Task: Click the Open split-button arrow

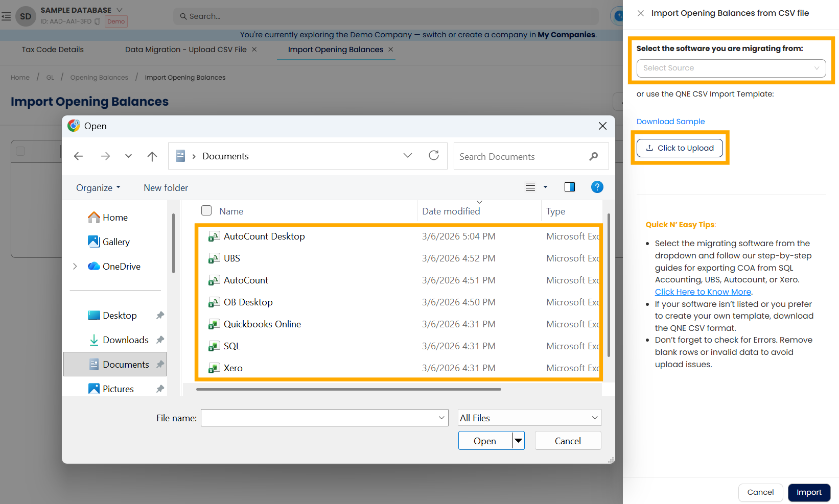Action: tap(519, 440)
